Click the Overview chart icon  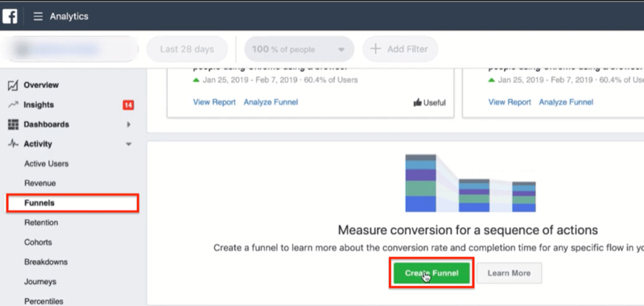13,85
